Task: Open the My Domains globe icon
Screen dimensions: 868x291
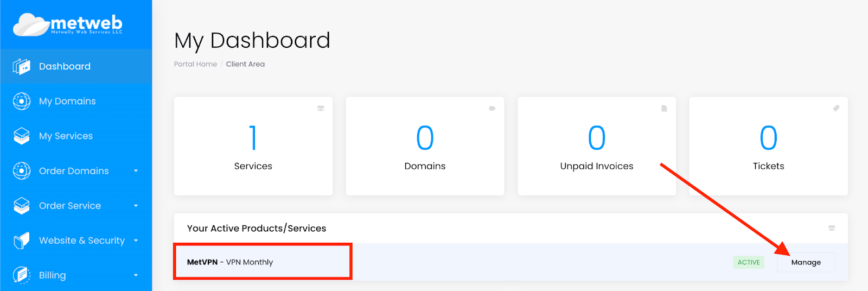Action: (x=21, y=101)
